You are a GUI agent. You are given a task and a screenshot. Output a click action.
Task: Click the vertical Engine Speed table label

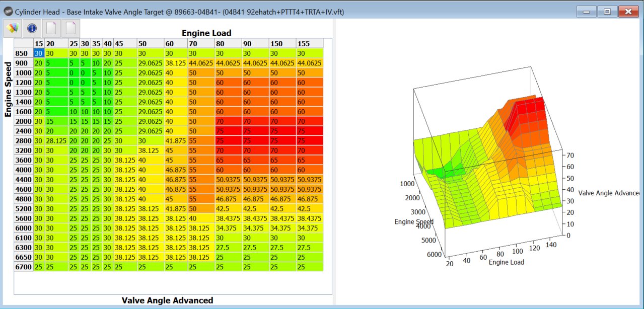coord(8,90)
